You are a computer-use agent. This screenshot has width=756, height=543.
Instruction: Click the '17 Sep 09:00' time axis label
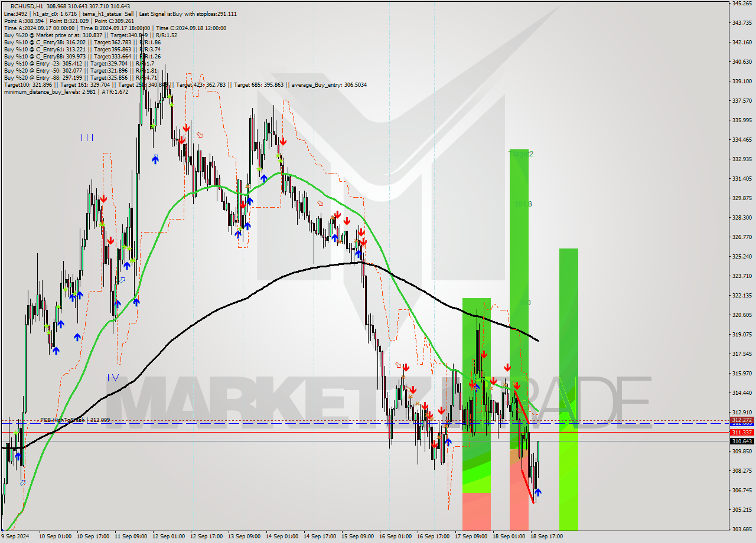471,537
